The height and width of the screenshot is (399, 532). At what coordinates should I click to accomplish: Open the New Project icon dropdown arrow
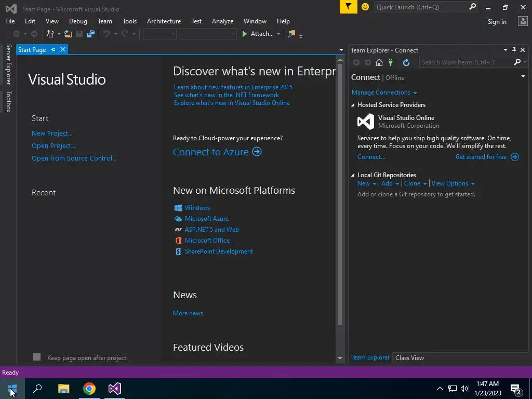tap(59, 34)
